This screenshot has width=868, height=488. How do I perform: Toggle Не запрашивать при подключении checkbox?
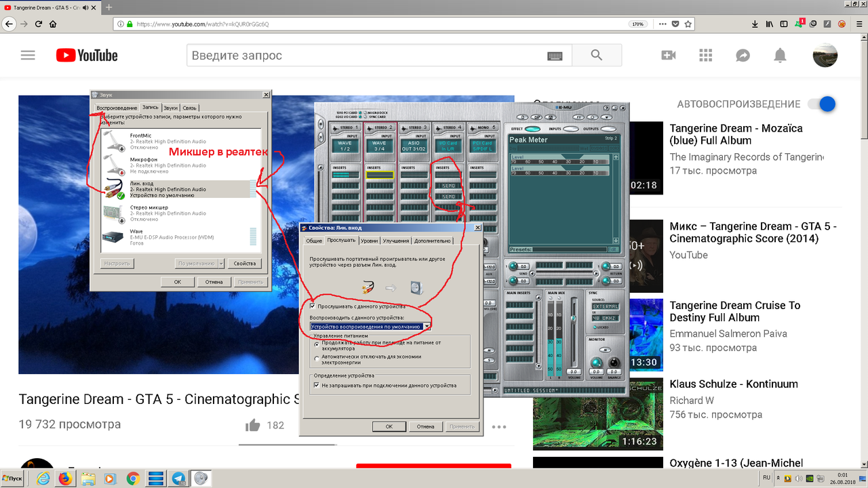coord(316,385)
